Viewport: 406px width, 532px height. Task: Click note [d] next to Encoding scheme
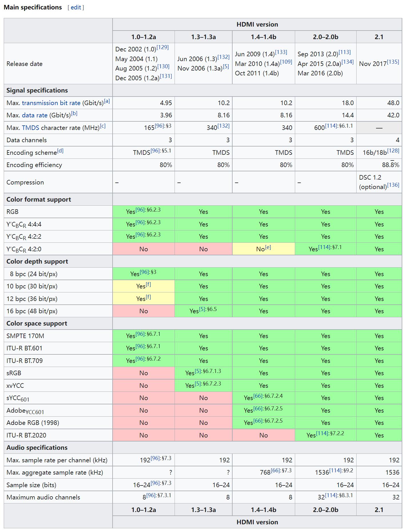pyautogui.click(x=60, y=150)
